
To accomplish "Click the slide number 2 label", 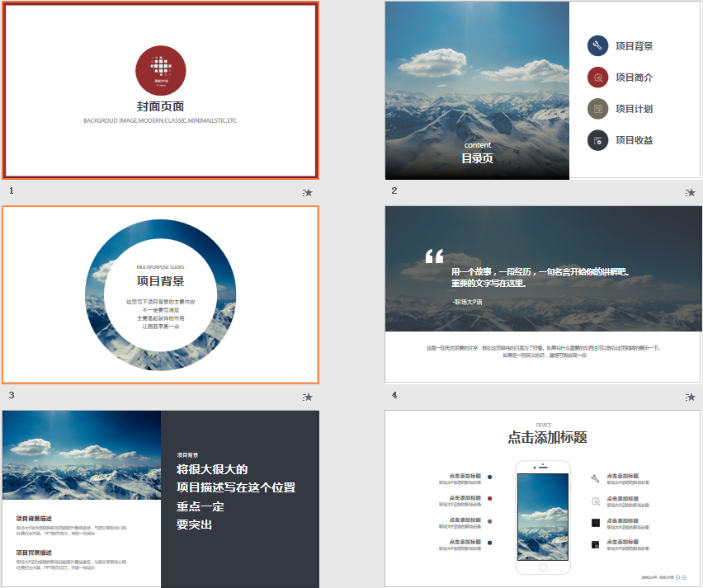I will [394, 191].
